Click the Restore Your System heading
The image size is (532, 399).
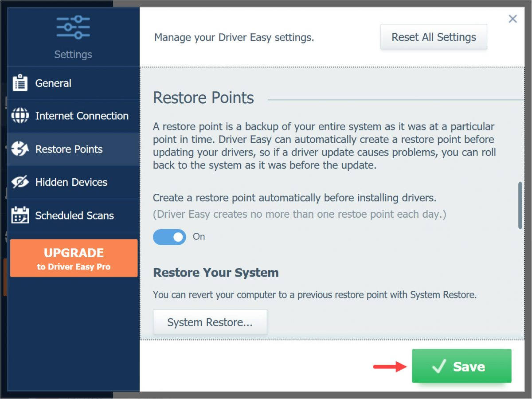216,272
